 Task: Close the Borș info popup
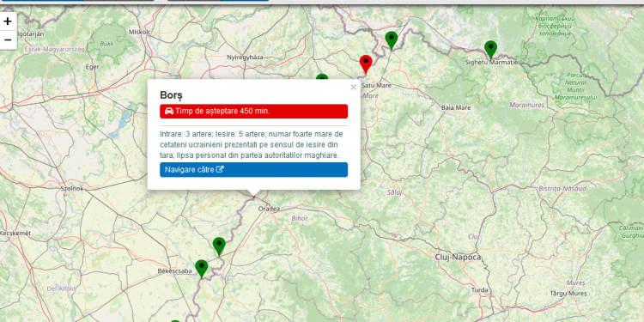click(x=353, y=87)
